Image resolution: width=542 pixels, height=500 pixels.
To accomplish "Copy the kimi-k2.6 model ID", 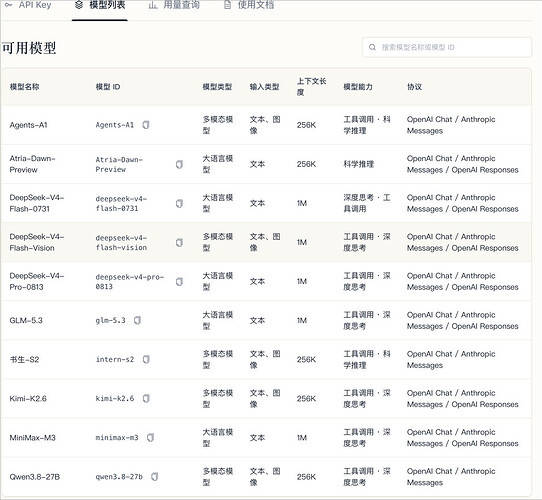I will 146,398.
